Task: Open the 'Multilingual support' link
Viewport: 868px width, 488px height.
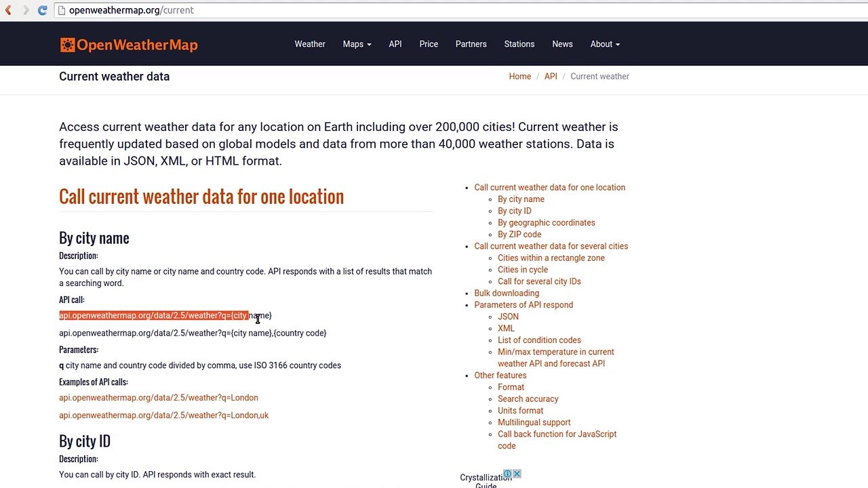Action: coord(534,422)
